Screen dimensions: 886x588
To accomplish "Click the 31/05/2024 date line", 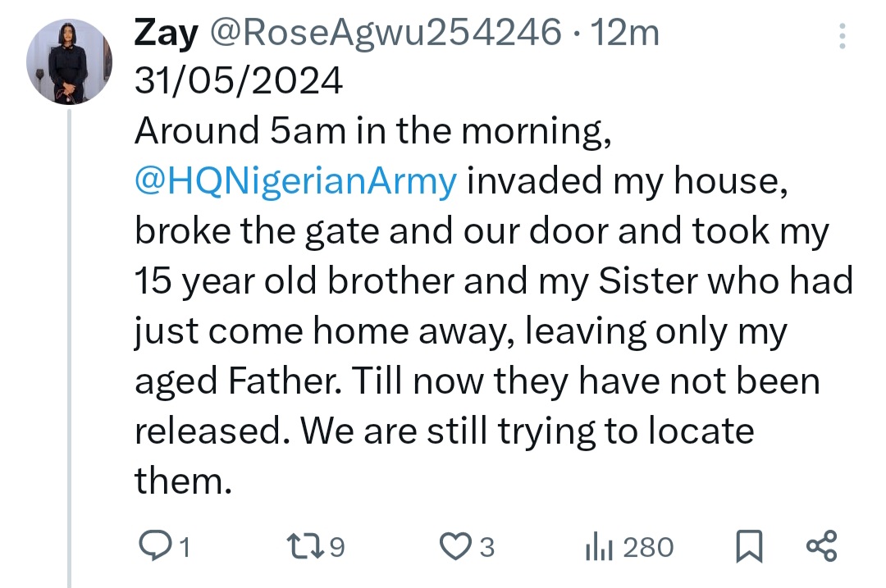I will tap(239, 81).
